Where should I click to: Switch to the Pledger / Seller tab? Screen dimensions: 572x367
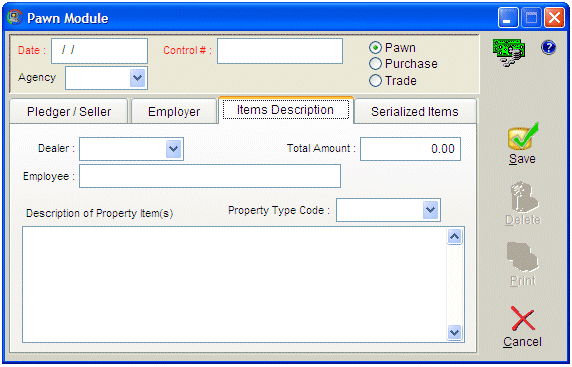click(69, 111)
